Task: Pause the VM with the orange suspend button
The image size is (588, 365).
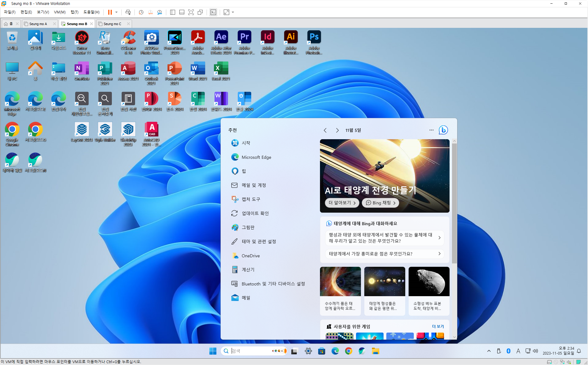Action: tap(110, 12)
